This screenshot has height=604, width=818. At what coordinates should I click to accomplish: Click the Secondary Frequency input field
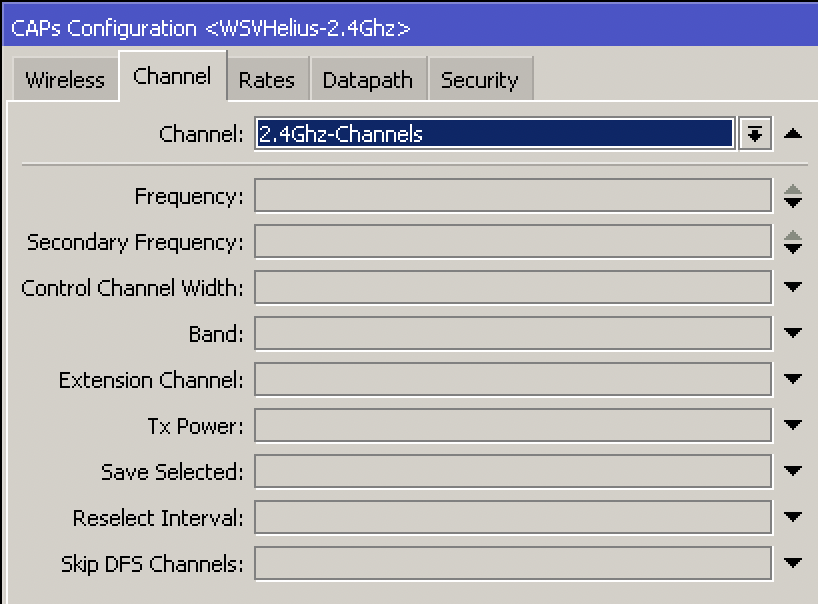[512, 241]
